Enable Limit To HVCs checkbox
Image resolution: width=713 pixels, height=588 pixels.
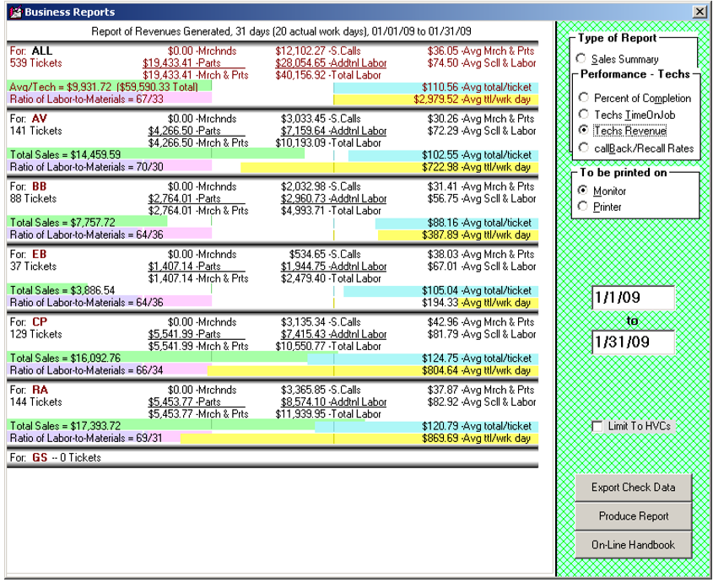(x=597, y=427)
